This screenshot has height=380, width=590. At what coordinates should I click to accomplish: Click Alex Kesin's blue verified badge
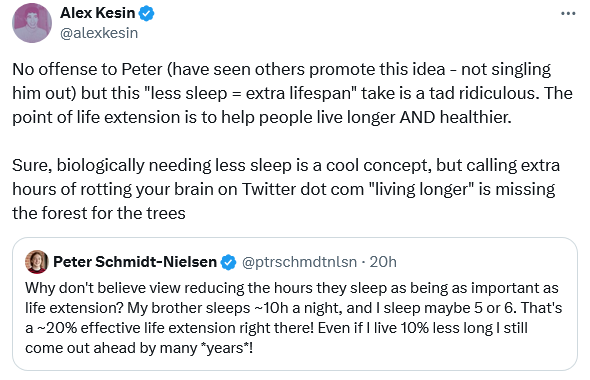[x=146, y=14]
